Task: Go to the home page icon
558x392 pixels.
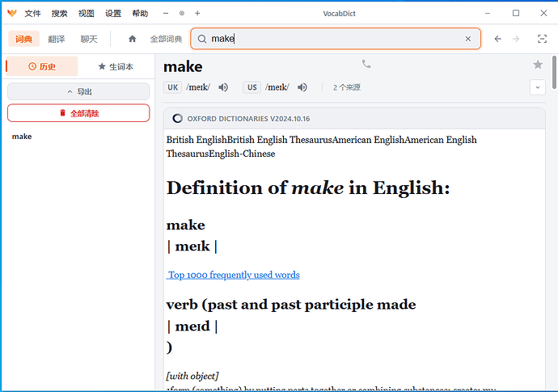Action: point(133,39)
